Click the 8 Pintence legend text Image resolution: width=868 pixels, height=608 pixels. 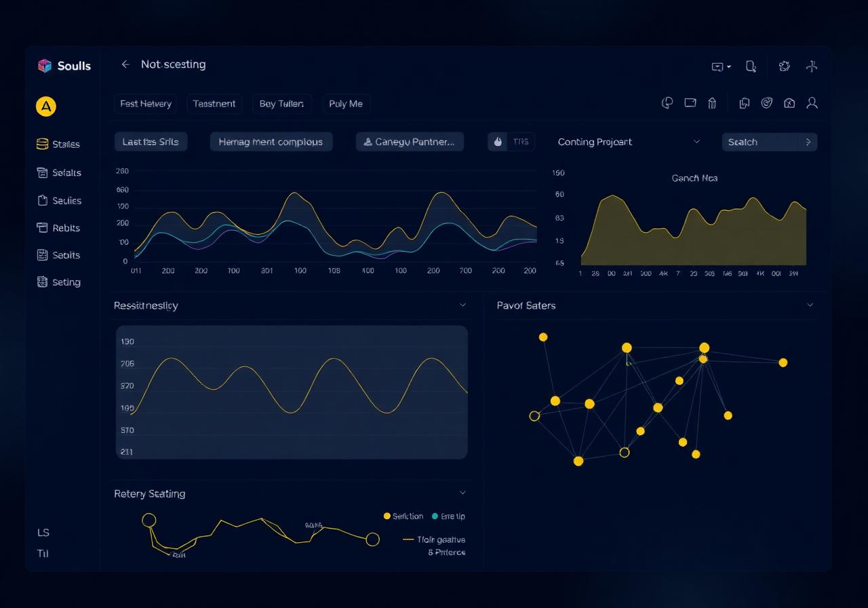[446, 552]
